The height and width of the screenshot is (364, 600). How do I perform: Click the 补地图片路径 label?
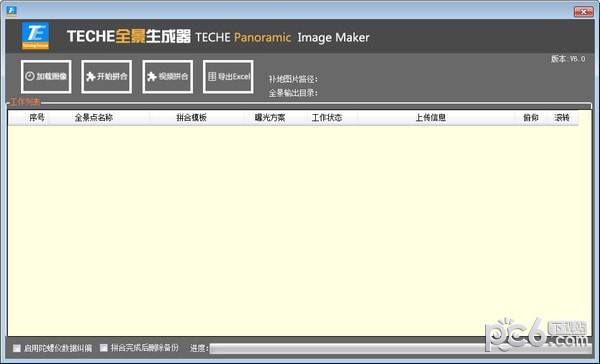point(293,79)
